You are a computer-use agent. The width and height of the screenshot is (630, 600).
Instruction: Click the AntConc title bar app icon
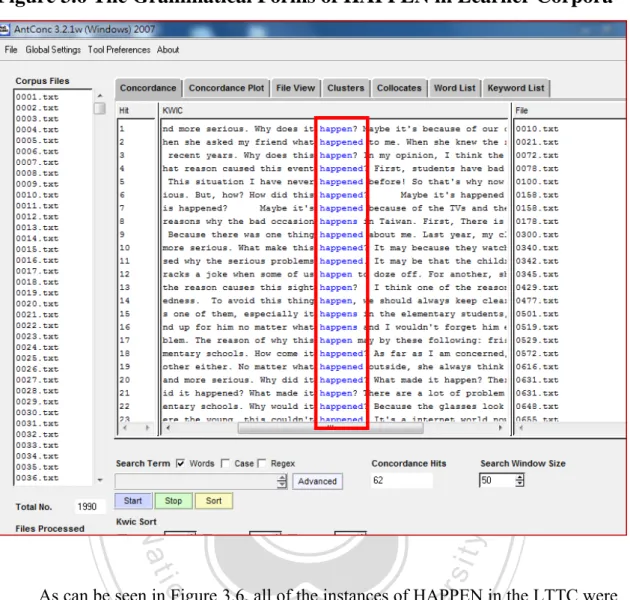click(4, 29)
